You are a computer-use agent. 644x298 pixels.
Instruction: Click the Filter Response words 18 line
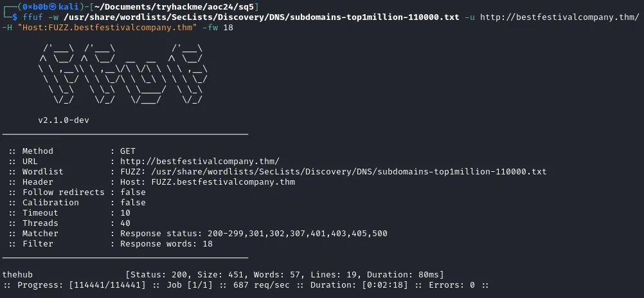(x=111, y=244)
